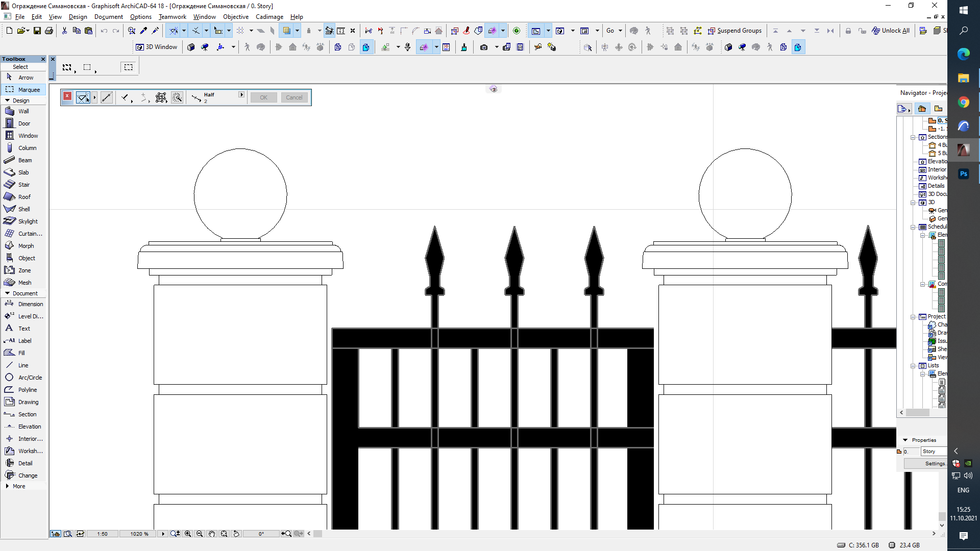Select the Beam tool
Image resolution: width=980 pixels, height=551 pixels.
pos(23,160)
